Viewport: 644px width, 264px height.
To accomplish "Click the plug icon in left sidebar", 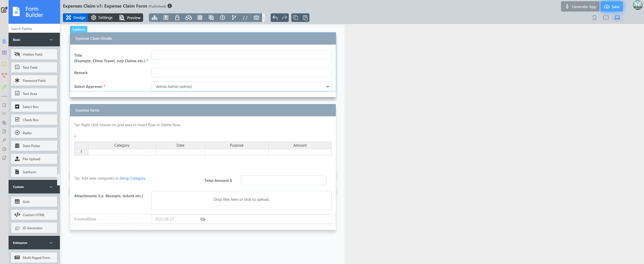I will tap(4, 140).
